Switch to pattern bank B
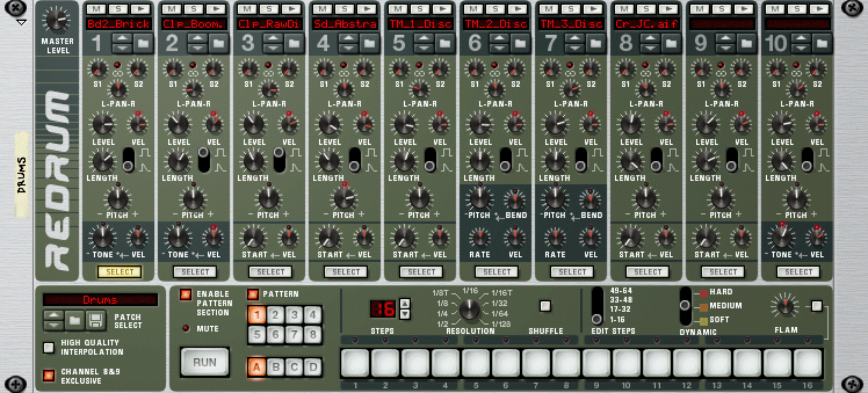 (x=276, y=367)
